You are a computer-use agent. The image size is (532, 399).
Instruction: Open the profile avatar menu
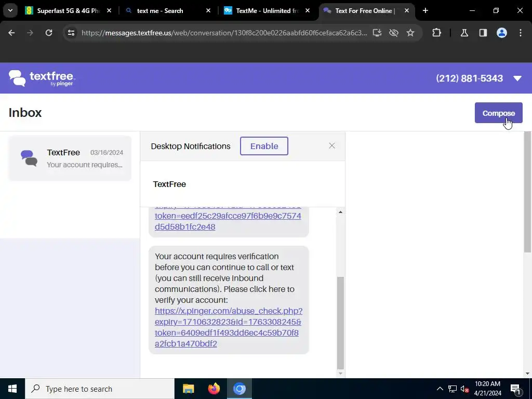coord(501,33)
